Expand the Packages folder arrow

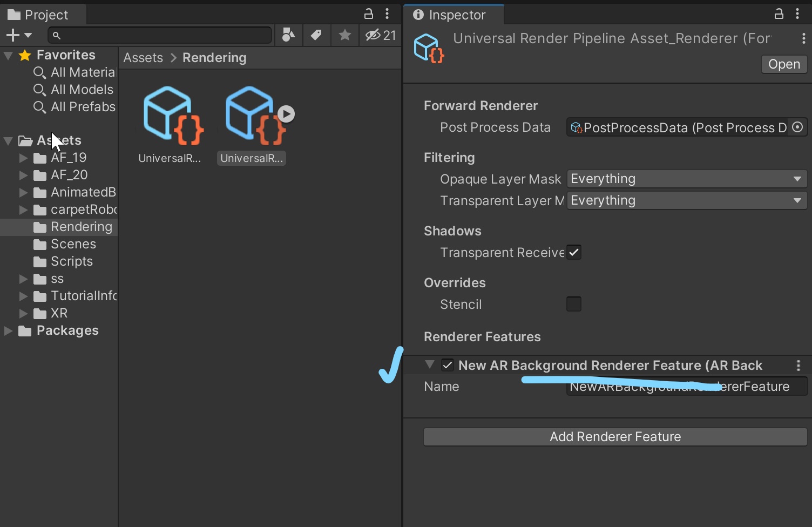coord(8,330)
